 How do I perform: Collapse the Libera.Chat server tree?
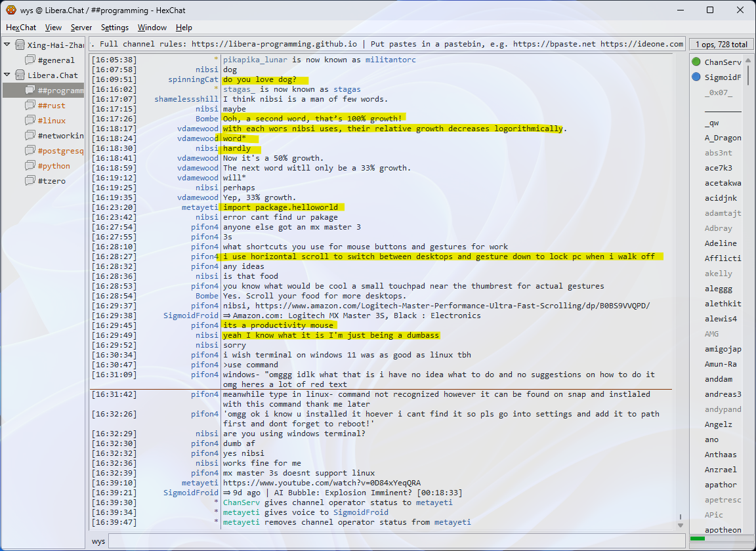point(7,75)
